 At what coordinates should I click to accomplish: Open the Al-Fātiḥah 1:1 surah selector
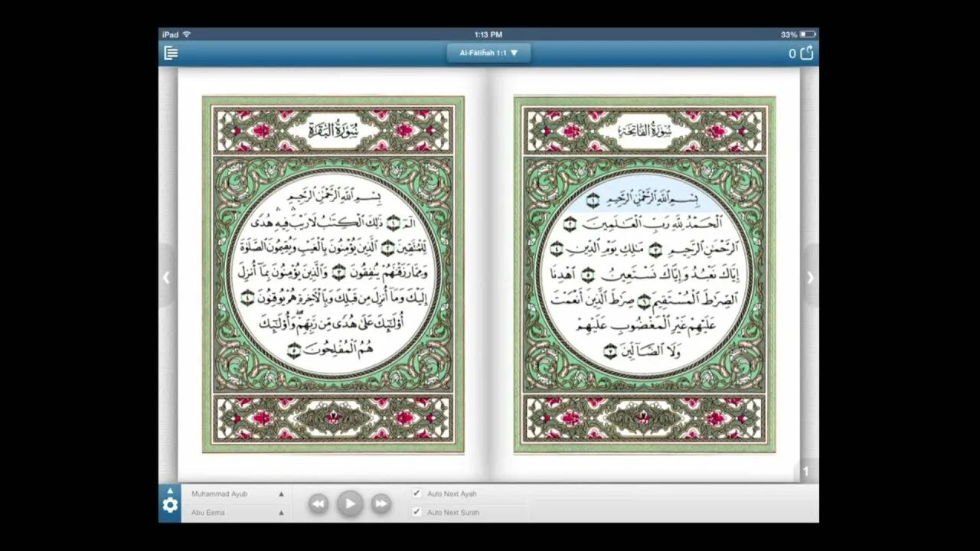tap(488, 53)
